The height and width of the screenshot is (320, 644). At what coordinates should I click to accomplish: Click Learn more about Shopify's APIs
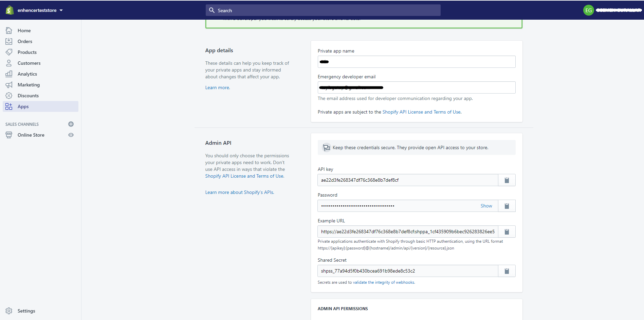239,192
